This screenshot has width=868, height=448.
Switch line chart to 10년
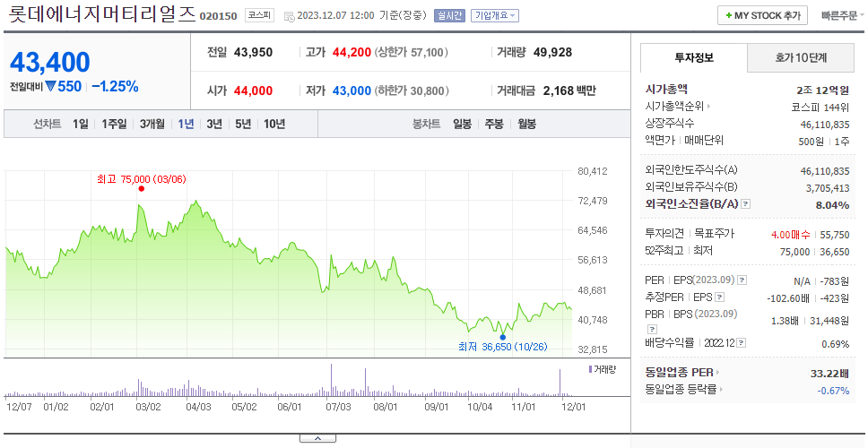pyautogui.click(x=274, y=124)
